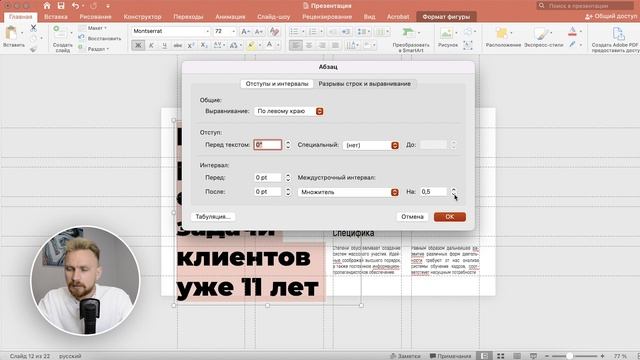This screenshot has width=640, height=360.
Task: Confirm the dialog with OK
Action: 450,217
